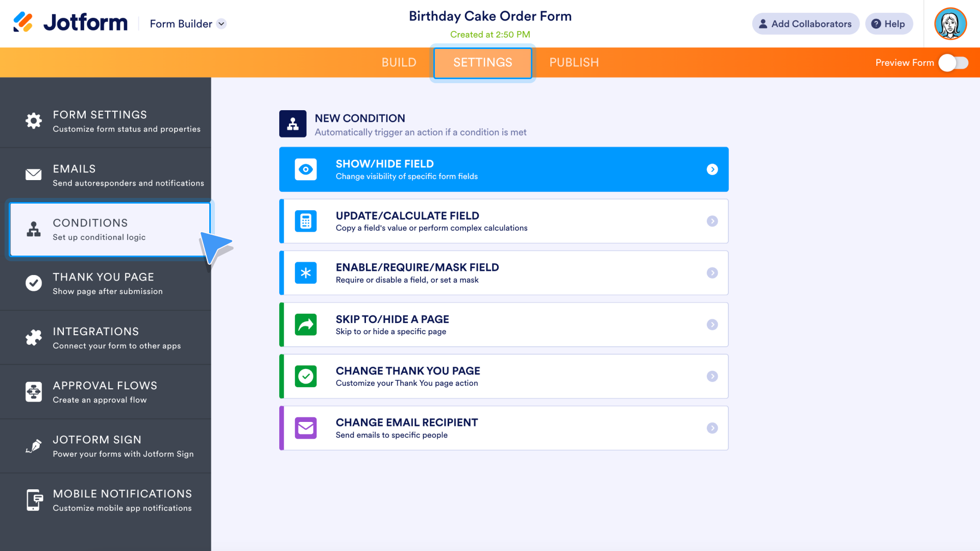Expand the Update/Calculate Field row
The width and height of the screenshot is (980, 551).
click(712, 221)
